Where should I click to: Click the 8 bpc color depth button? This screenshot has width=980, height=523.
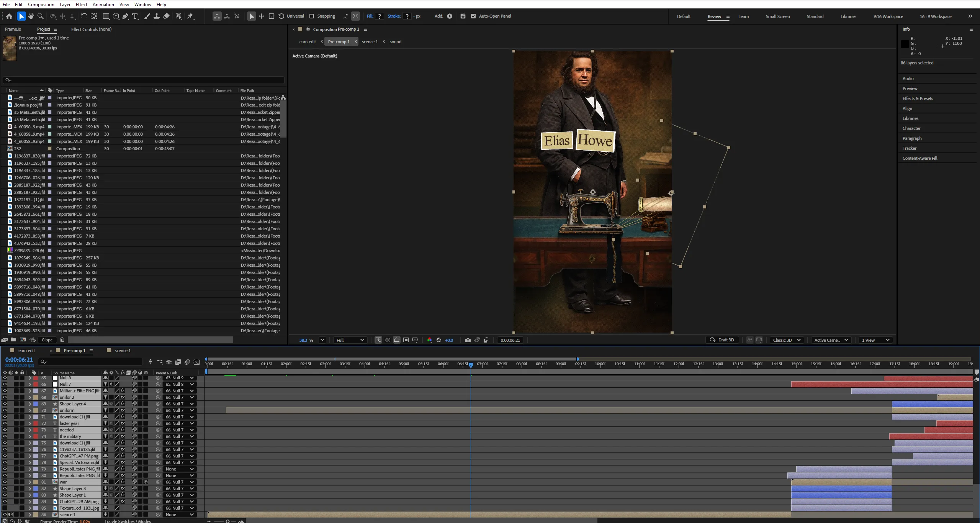pyautogui.click(x=47, y=339)
